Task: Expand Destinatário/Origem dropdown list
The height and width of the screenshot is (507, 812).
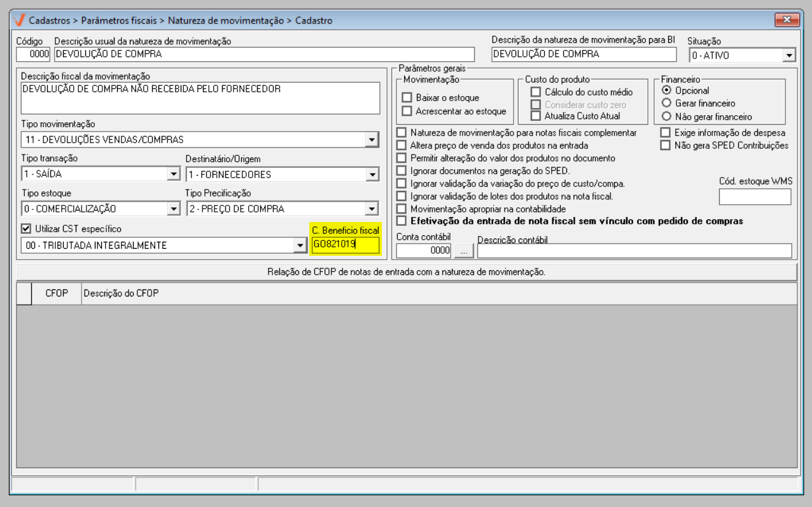Action: coord(372,174)
